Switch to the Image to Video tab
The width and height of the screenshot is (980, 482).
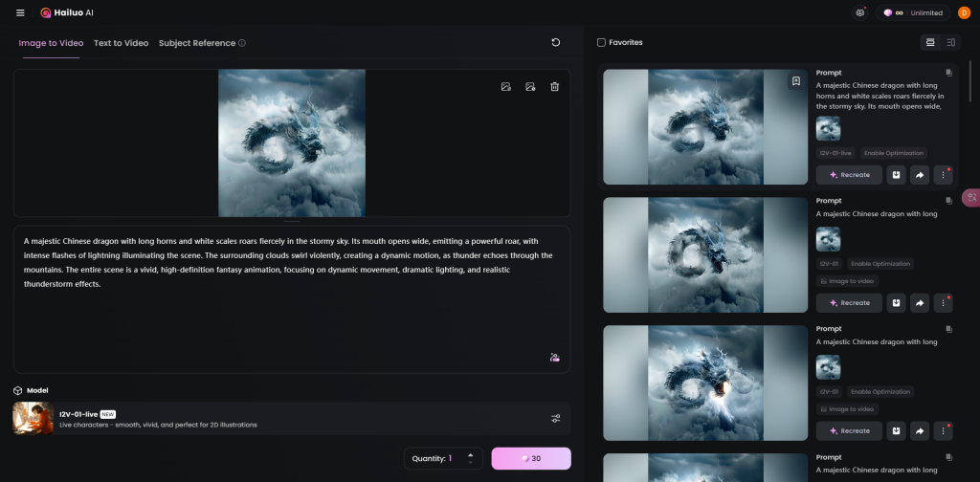click(51, 43)
